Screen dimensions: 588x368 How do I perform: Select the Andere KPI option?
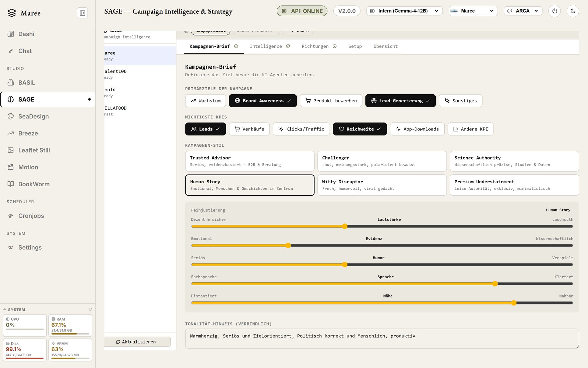(470, 129)
